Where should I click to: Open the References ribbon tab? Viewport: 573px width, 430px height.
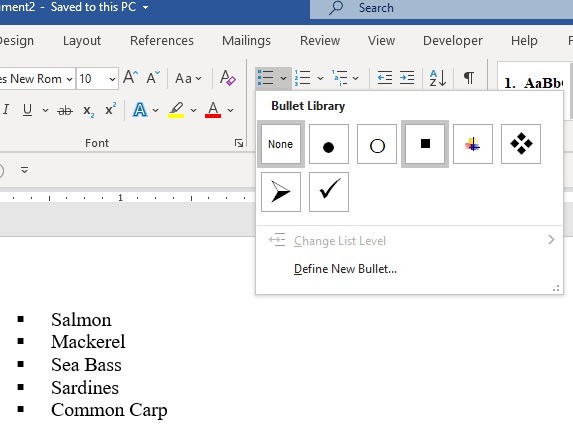tap(162, 41)
